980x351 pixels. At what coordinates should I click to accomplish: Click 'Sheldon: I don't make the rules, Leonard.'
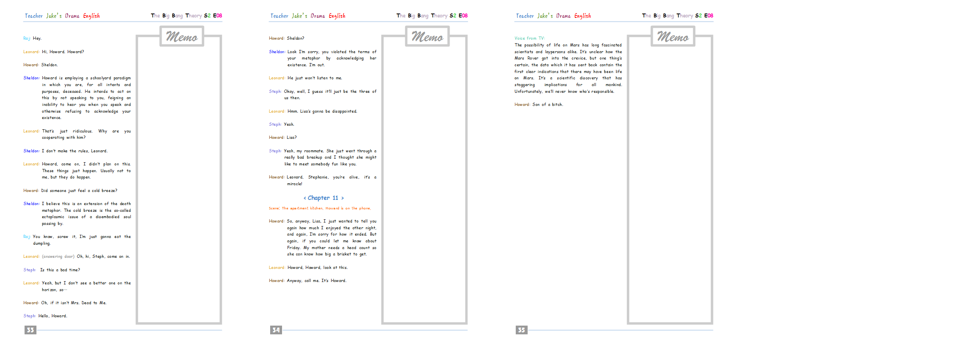[65, 151]
